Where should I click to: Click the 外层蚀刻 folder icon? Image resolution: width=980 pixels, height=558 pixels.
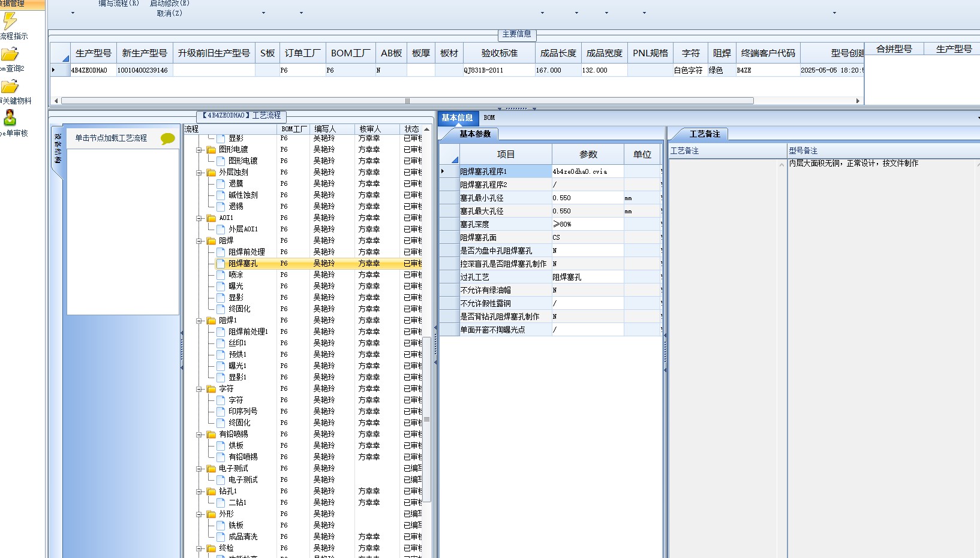(x=211, y=173)
